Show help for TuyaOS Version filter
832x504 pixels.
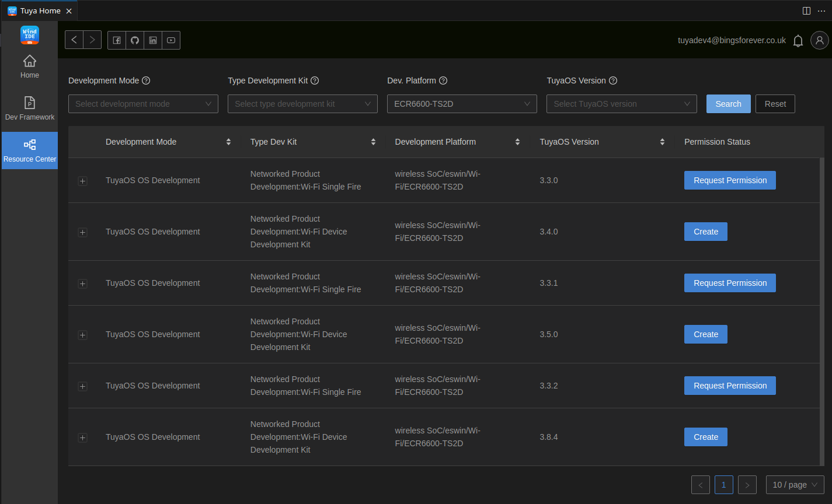[x=613, y=80]
